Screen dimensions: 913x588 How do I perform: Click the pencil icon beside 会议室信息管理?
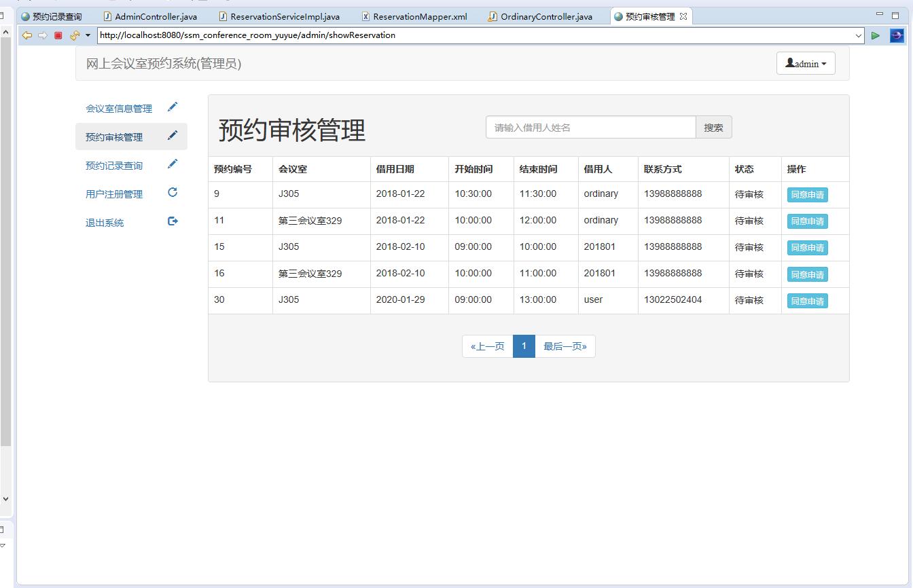tap(173, 107)
